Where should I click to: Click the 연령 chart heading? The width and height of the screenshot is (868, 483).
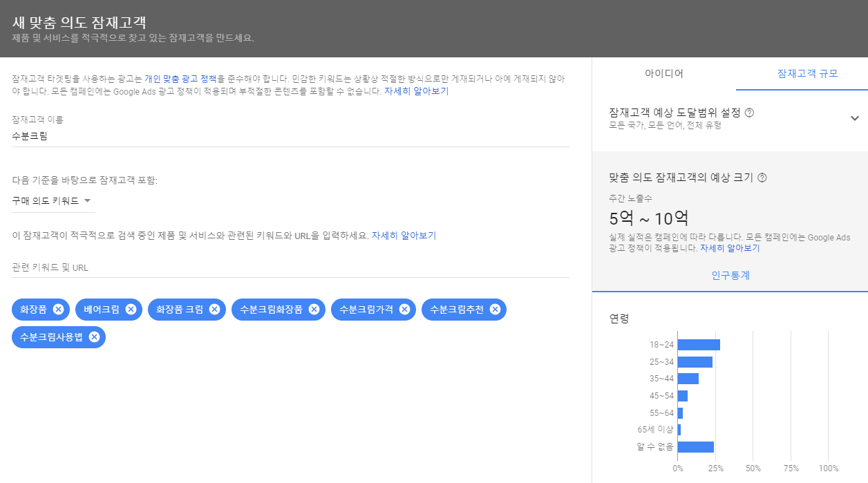(619, 319)
